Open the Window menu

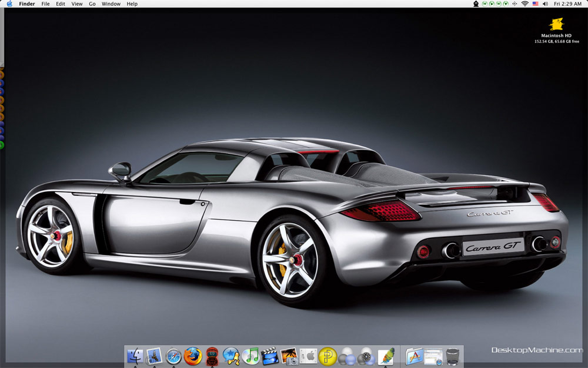(111, 4)
